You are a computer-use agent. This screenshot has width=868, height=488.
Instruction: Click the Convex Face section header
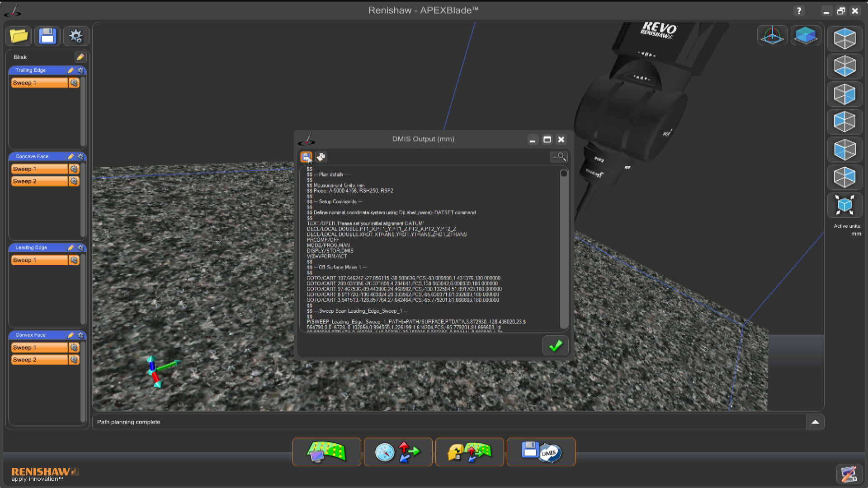coord(47,335)
